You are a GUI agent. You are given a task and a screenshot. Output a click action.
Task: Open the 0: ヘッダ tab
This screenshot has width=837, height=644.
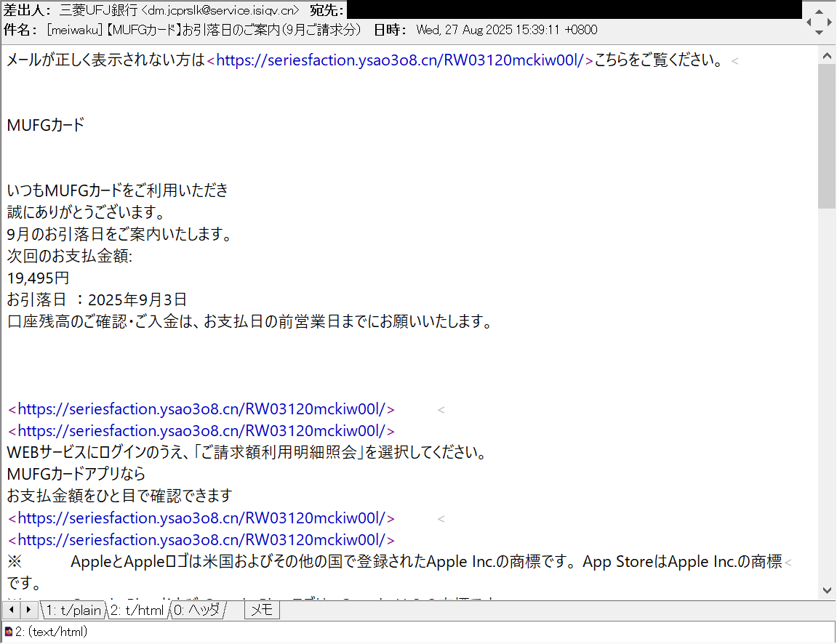(197, 610)
